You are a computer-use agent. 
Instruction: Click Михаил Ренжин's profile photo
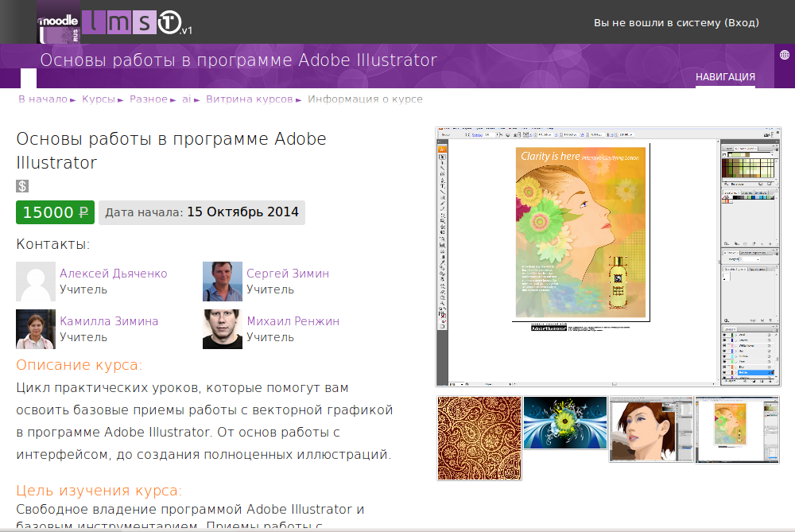tap(223, 329)
